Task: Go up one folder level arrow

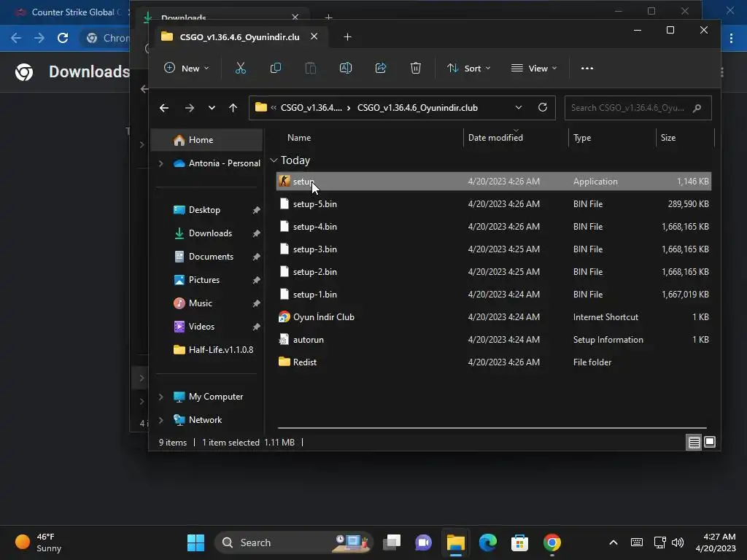Action: click(233, 108)
